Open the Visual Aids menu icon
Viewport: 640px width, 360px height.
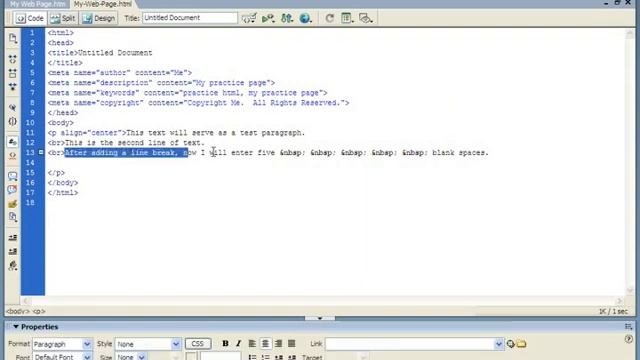(x=365, y=18)
